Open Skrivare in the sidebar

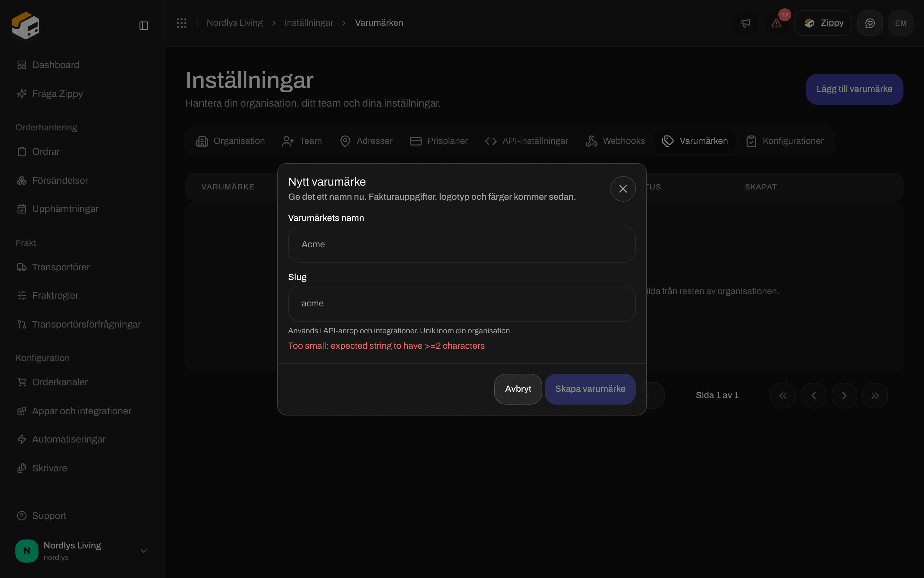coord(42,468)
